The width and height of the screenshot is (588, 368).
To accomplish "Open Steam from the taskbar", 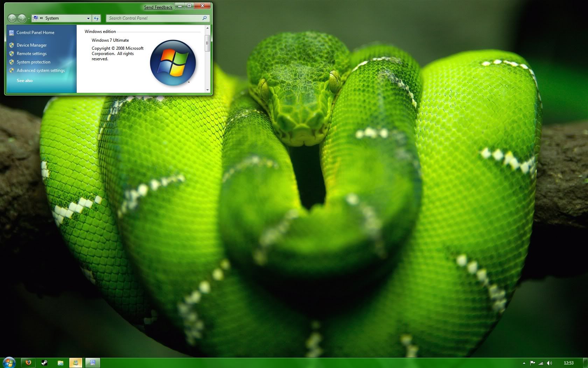I will pyautogui.click(x=44, y=363).
